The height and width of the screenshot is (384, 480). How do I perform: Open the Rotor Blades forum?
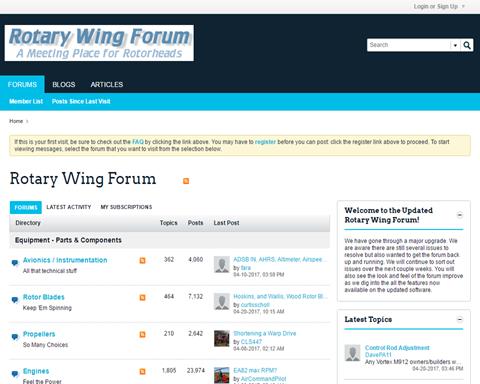44,297
